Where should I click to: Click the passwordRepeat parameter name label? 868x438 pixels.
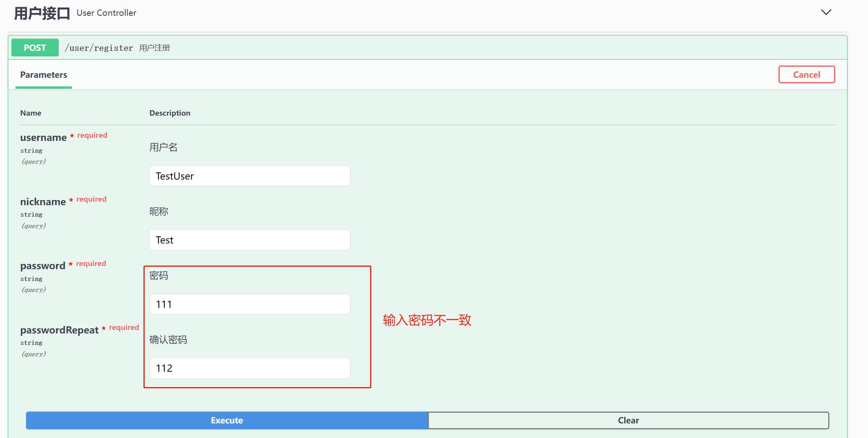(59, 330)
